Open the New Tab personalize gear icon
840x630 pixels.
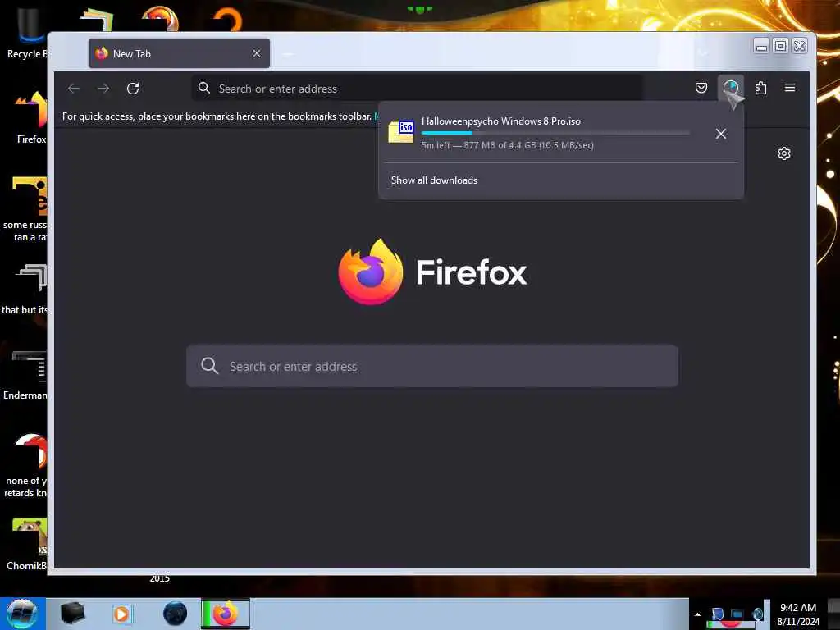783,153
